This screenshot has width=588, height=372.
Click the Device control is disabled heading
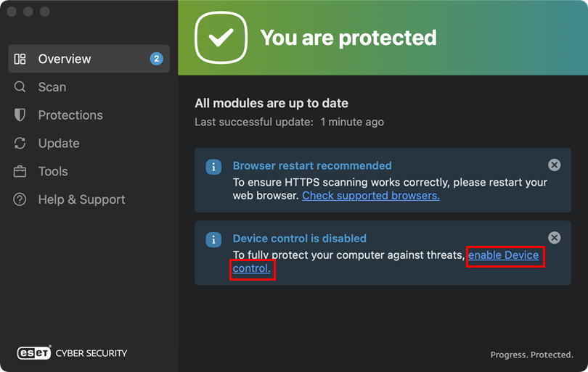click(300, 239)
